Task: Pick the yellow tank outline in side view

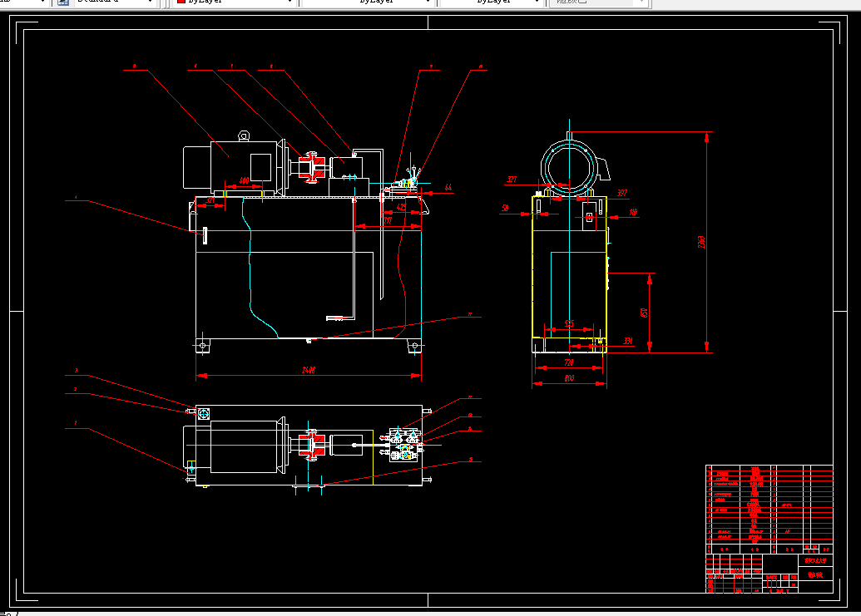Action: (x=569, y=274)
